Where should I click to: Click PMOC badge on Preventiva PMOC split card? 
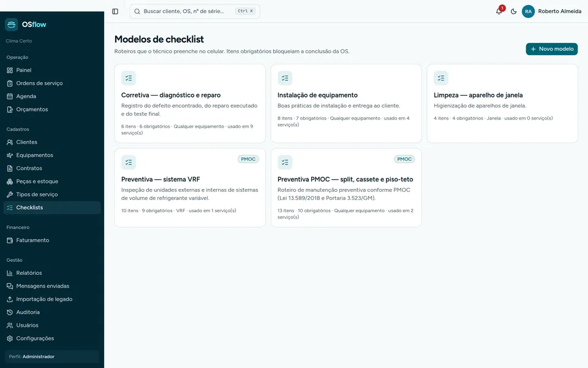pos(404,159)
